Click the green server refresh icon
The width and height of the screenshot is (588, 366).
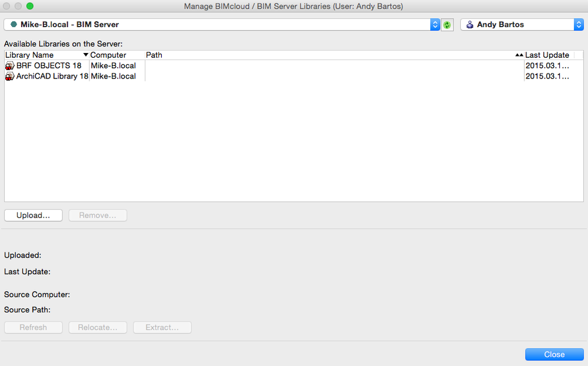pos(447,25)
